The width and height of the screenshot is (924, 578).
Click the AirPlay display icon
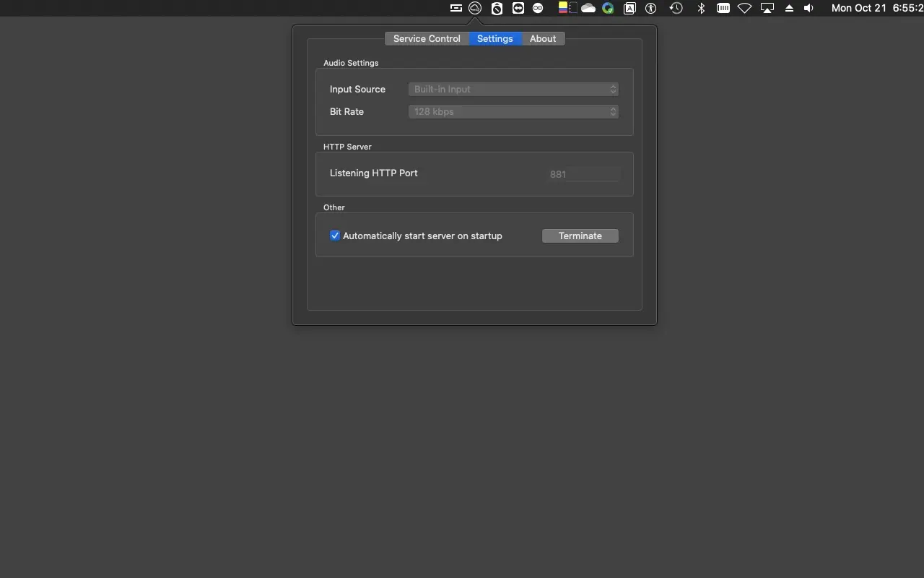coord(767,8)
